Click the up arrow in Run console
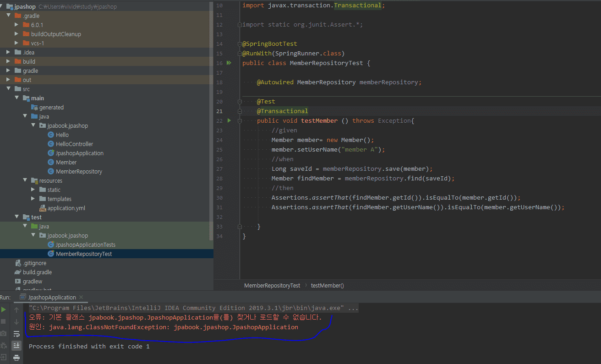 click(16, 310)
